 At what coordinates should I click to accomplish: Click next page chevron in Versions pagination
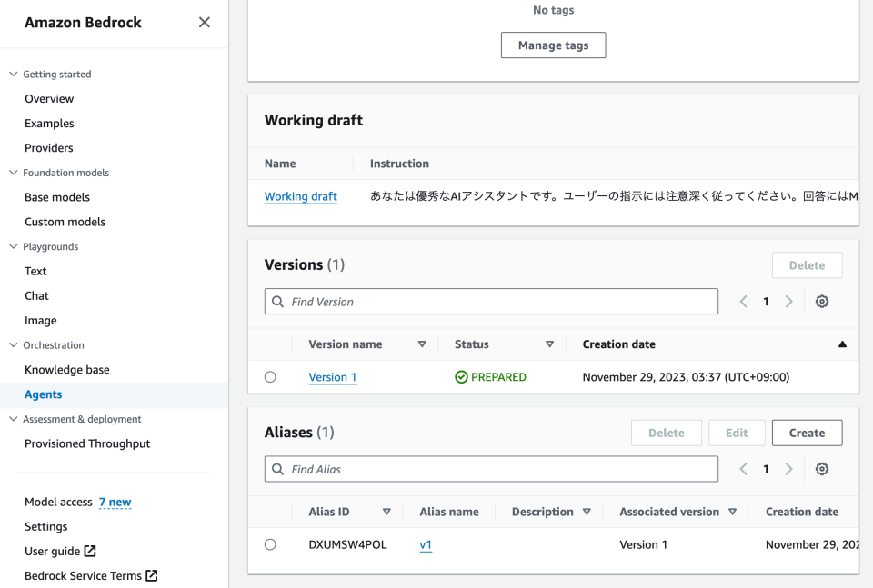pyautogui.click(x=788, y=301)
